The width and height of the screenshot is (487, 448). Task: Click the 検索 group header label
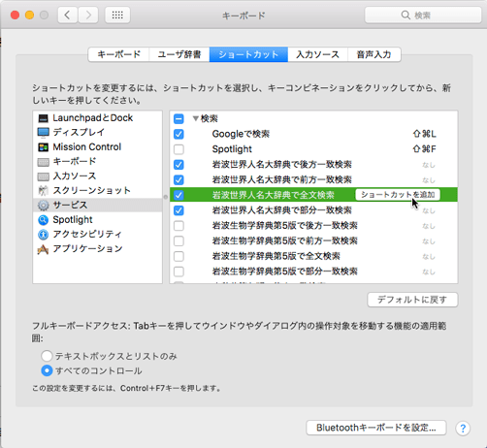click(x=210, y=118)
